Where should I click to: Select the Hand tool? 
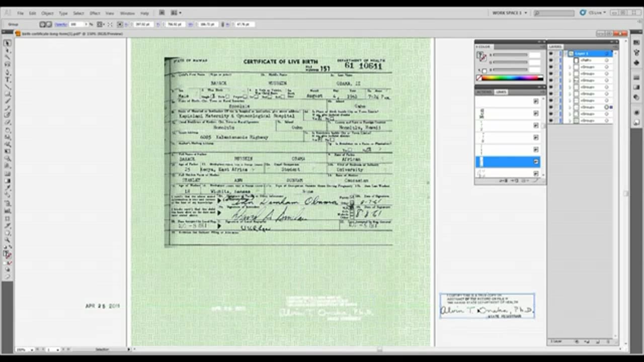[x=8, y=232]
